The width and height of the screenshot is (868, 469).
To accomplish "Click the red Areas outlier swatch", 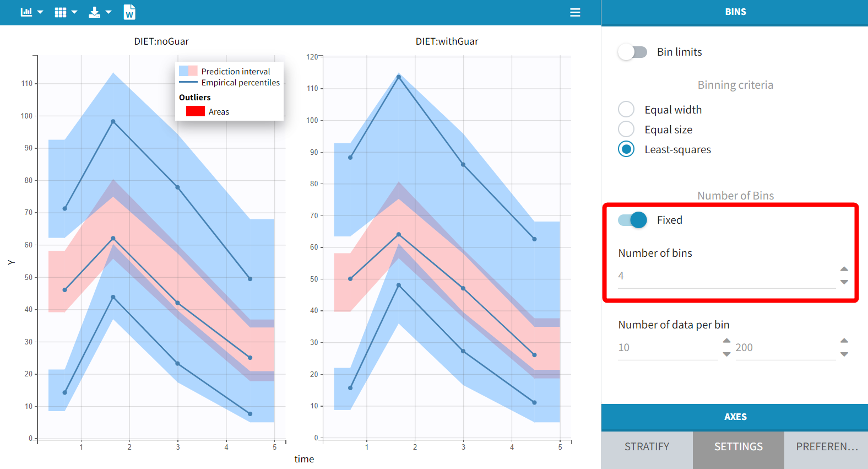I will coord(196,111).
